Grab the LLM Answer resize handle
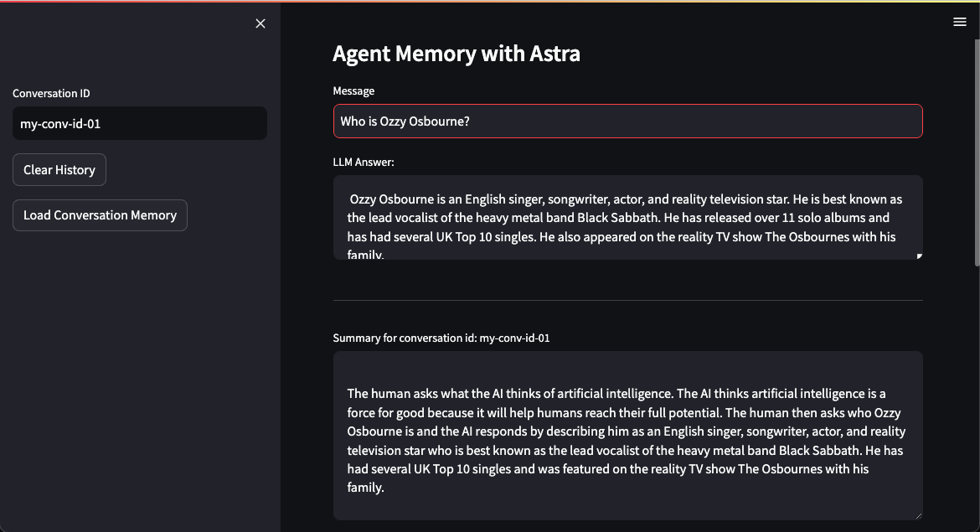Image resolution: width=980 pixels, height=532 pixels. 919,256
